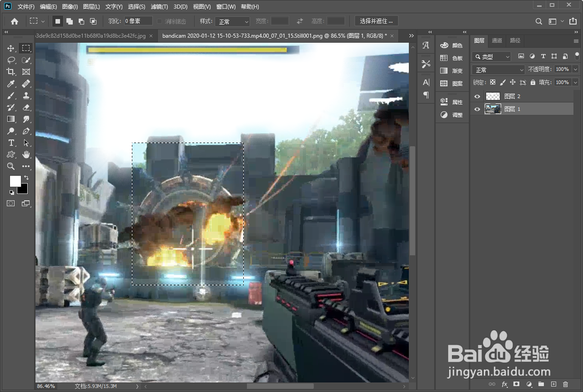Toggle lock all for layer

[x=533, y=82]
